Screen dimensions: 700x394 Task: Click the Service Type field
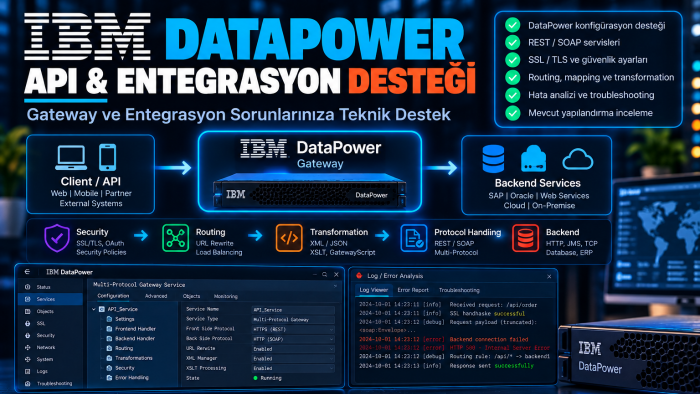pyautogui.click(x=293, y=319)
